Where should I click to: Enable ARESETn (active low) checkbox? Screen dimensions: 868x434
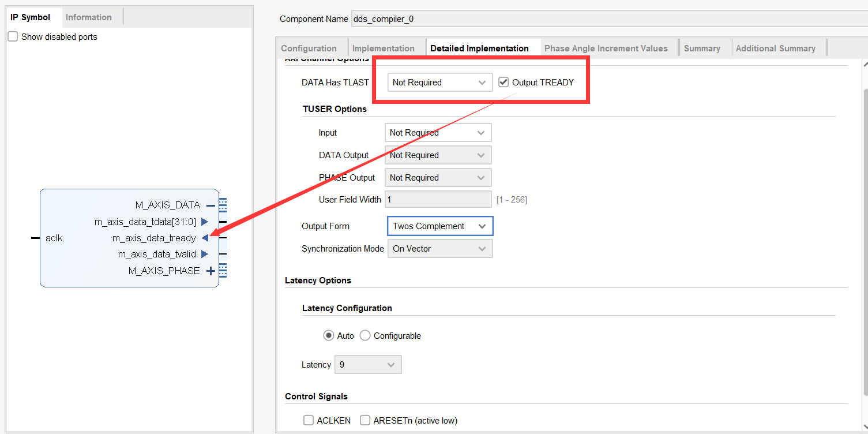tap(365, 421)
